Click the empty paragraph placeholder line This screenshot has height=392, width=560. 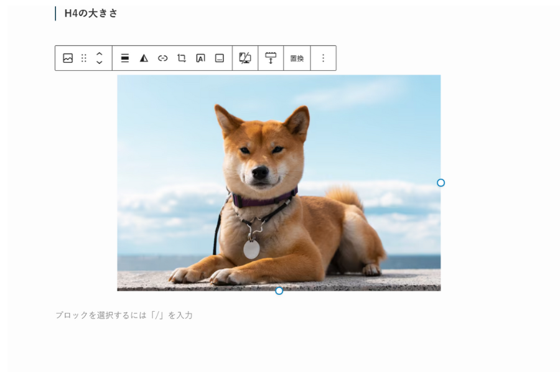point(124,315)
